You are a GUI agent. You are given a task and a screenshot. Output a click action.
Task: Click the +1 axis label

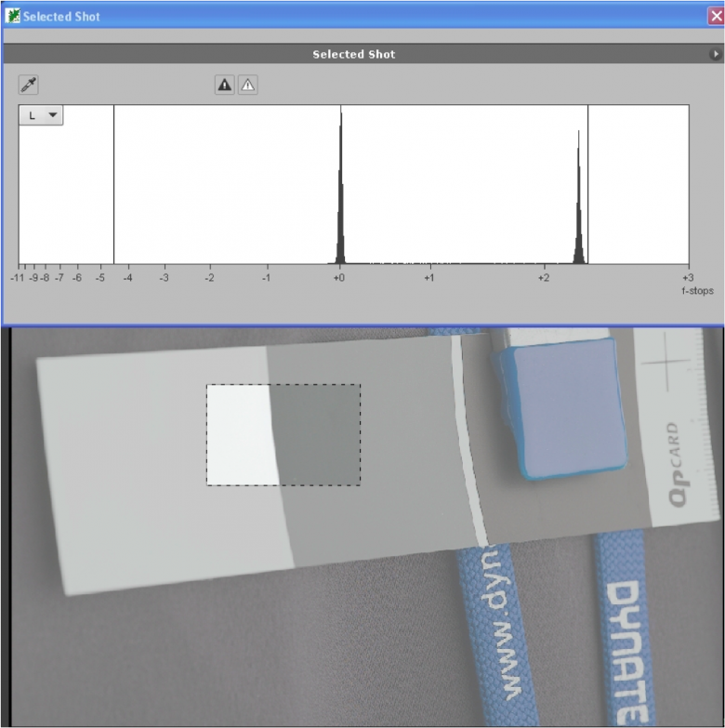pos(428,278)
